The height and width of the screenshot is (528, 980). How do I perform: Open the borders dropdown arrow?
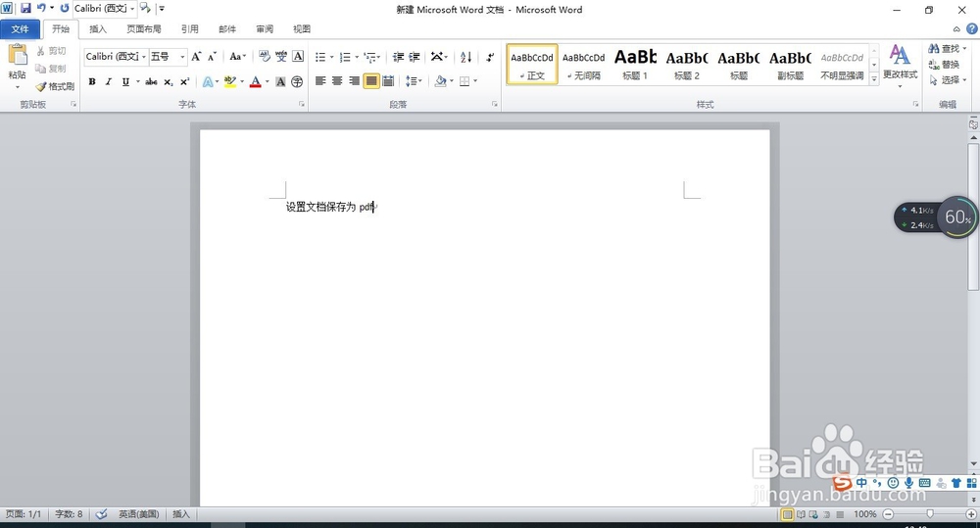pos(475,81)
